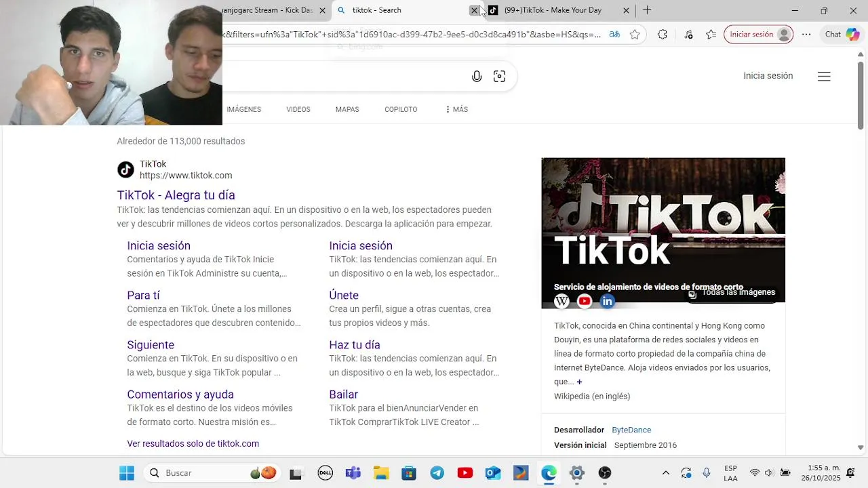This screenshot has width=868, height=488.
Task: Open the Siguiente sitelink
Action: click(151, 344)
